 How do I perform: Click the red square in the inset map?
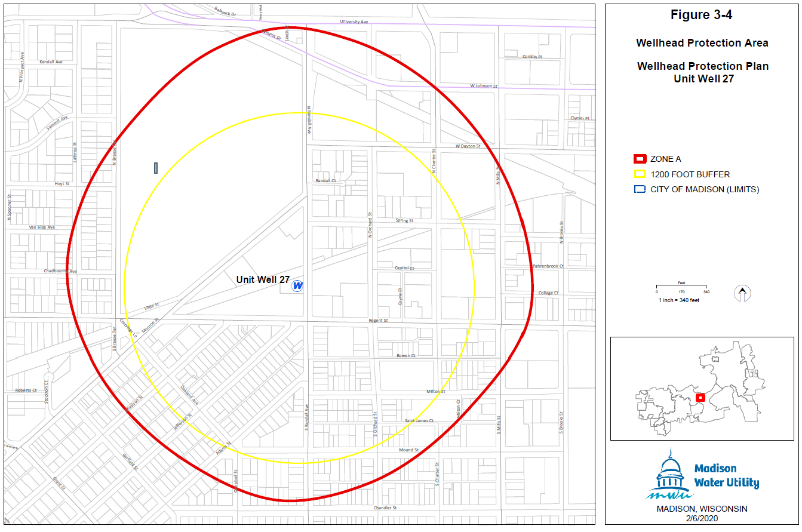point(700,397)
